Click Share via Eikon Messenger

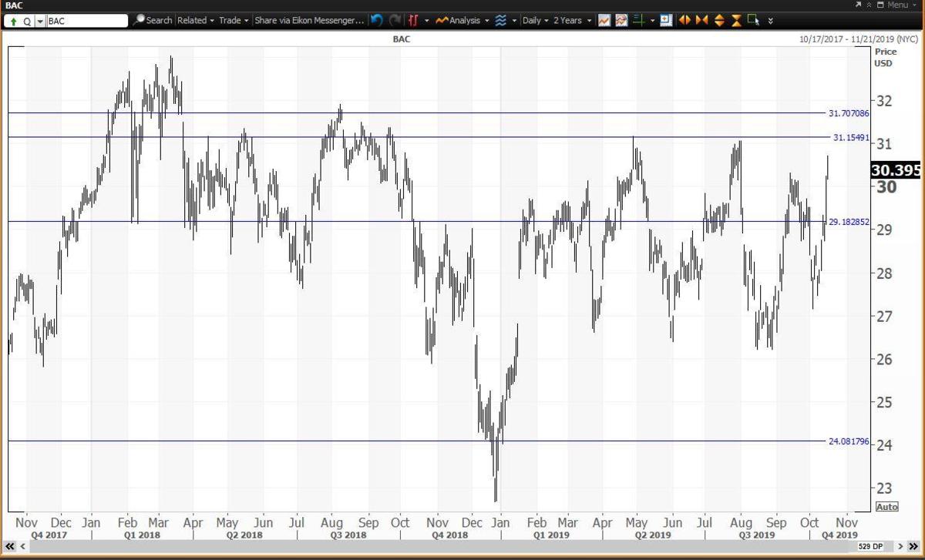[308, 21]
